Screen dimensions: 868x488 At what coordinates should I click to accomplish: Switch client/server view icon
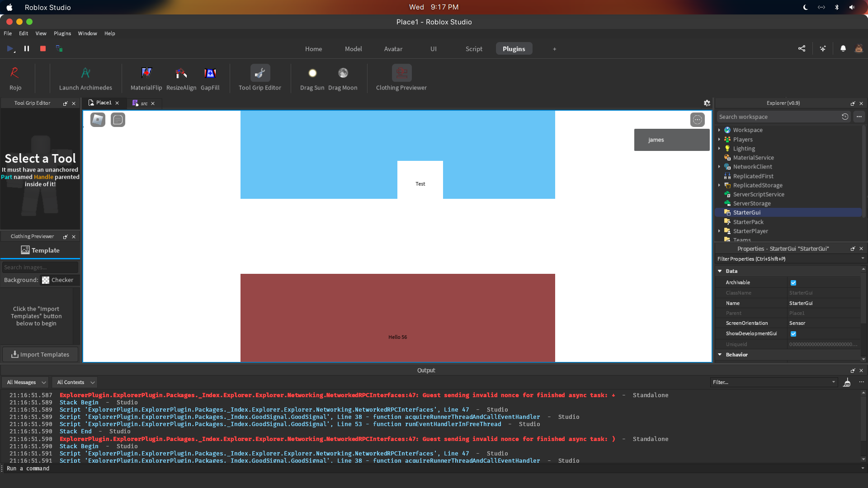pyautogui.click(x=59, y=48)
